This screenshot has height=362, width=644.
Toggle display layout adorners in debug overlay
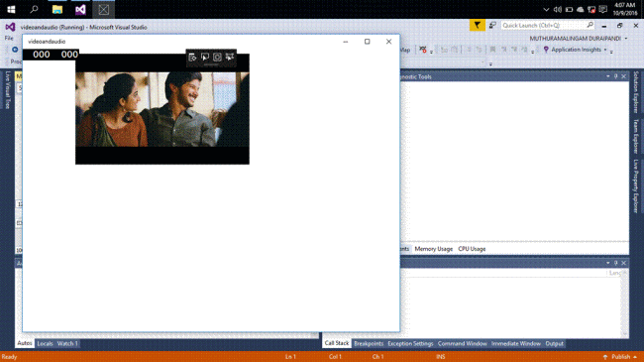217,58
